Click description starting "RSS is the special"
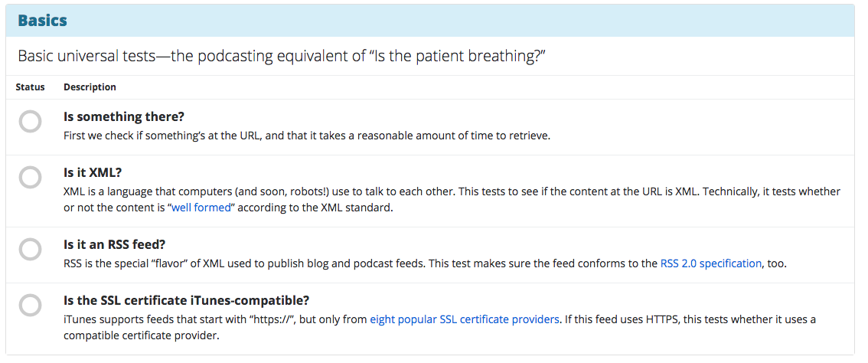This screenshot has height=363, width=868. point(360,263)
